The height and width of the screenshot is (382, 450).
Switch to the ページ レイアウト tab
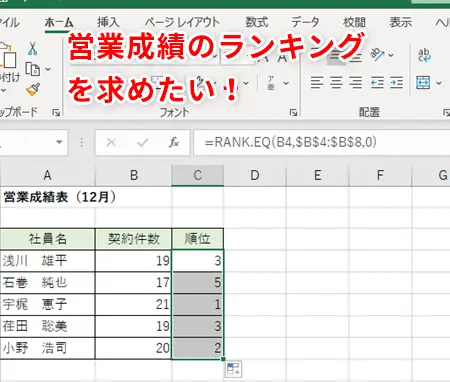coord(182,22)
